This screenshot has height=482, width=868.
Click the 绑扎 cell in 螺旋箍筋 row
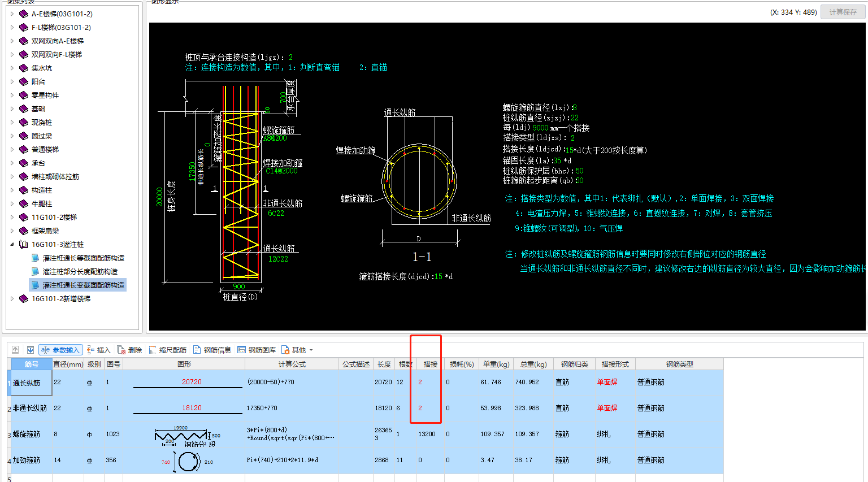point(615,434)
